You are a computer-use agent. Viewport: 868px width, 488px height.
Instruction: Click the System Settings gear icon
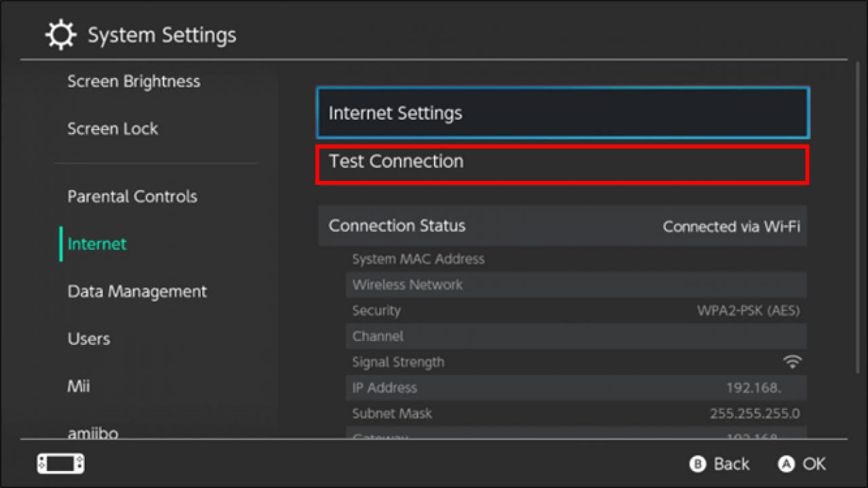coord(61,34)
